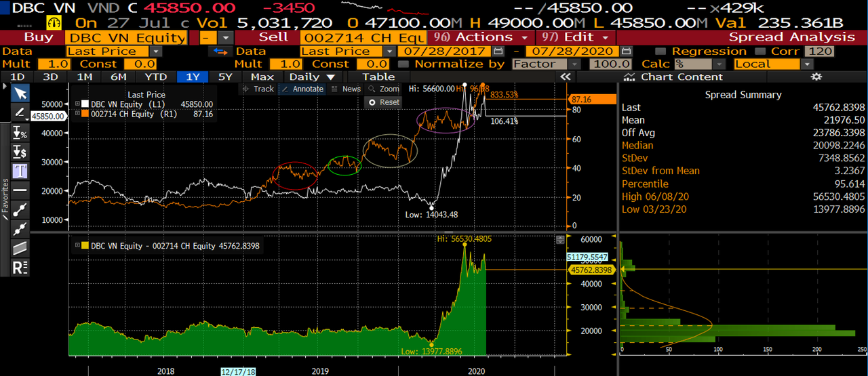The width and height of the screenshot is (868, 376).
Task: Enable the Corr checkbox
Action: [x=759, y=51]
